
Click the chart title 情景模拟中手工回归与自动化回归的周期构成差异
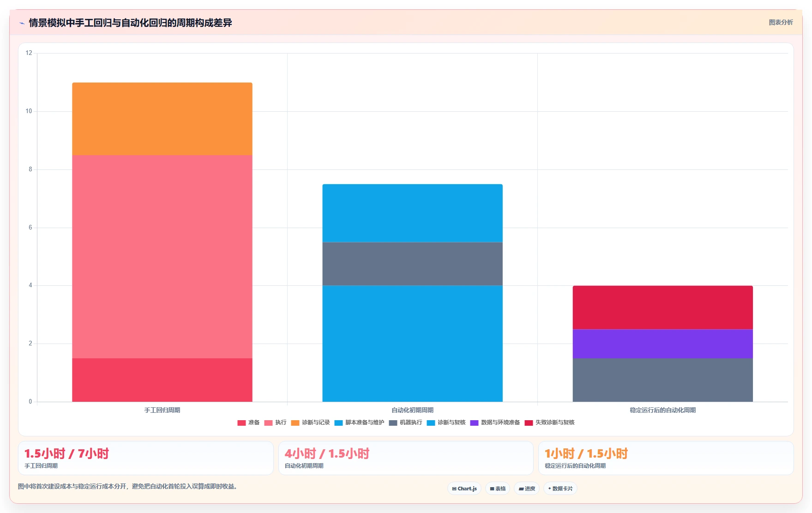[x=130, y=23]
